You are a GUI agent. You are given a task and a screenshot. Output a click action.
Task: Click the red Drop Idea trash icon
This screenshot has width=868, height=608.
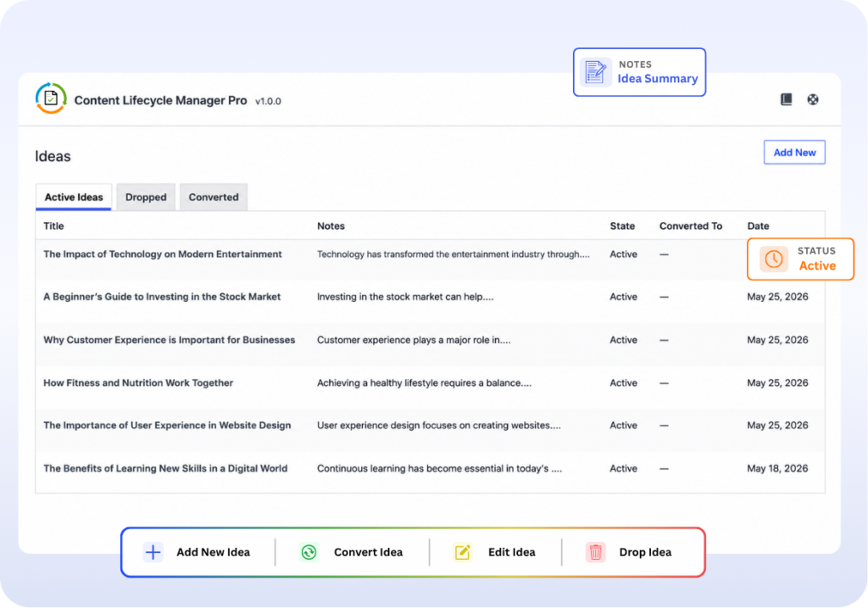(x=596, y=552)
